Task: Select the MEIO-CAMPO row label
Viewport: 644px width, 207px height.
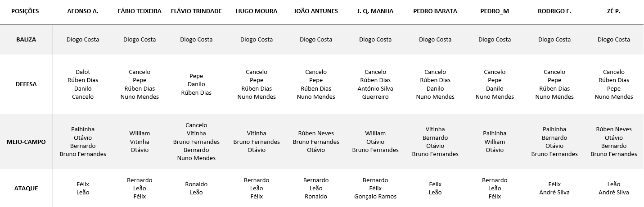Action: pyautogui.click(x=26, y=142)
